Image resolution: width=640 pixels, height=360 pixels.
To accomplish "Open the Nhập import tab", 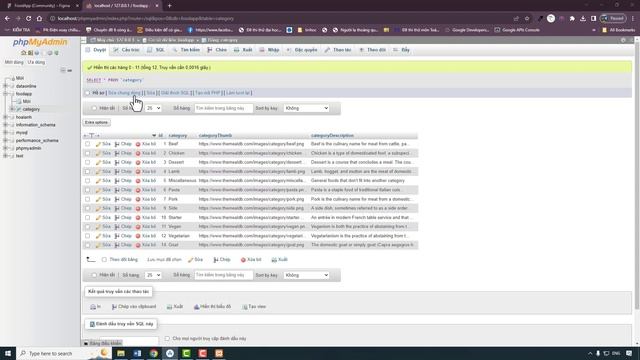I will coord(269,50).
